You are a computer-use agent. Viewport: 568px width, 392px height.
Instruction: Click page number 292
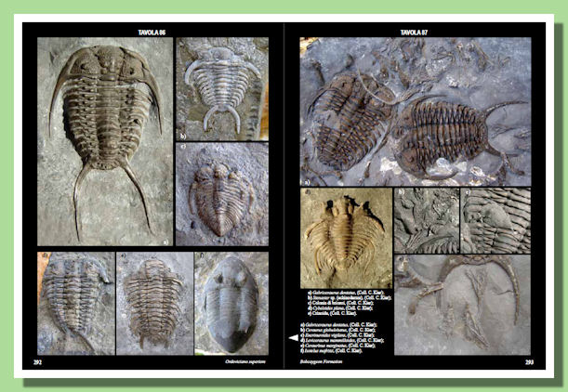(x=38, y=362)
